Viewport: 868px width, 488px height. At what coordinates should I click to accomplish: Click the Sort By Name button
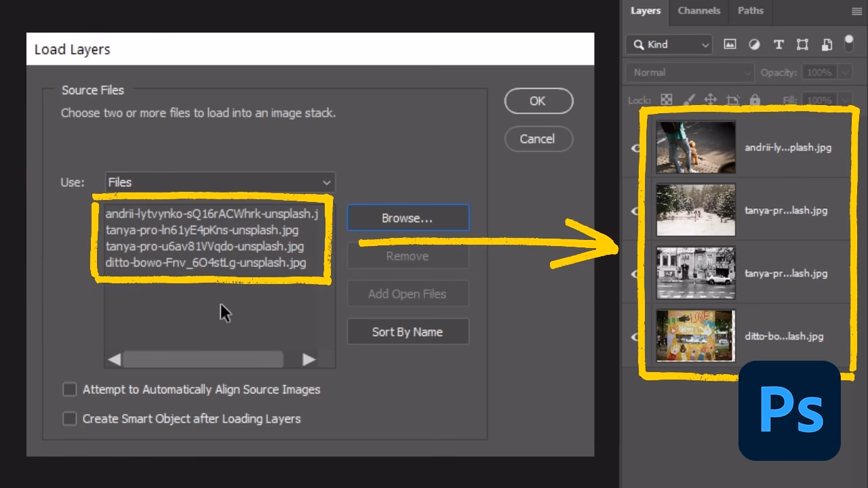408,331
